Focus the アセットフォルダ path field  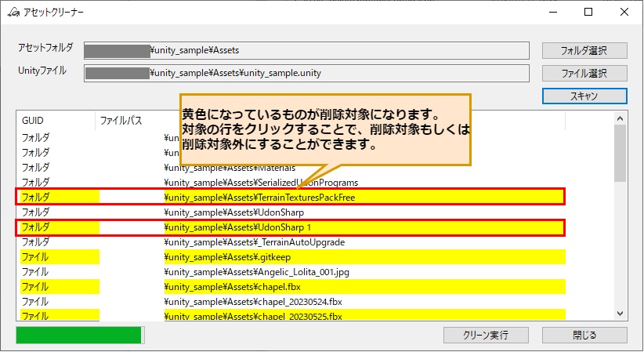pyautogui.click(x=306, y=51)
